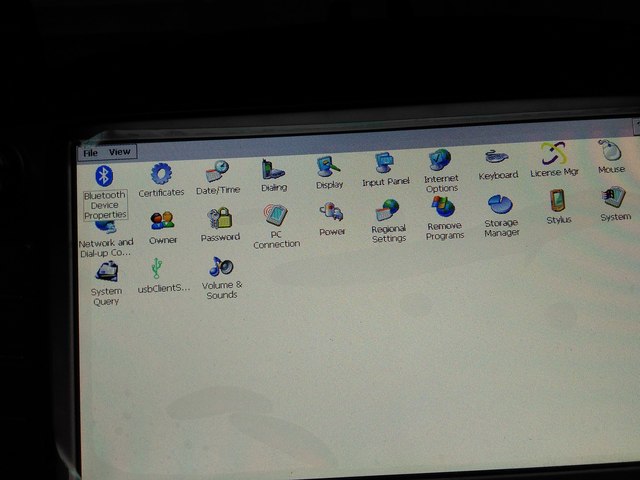
Task: Open the usbClientS... USB icon
Action: click(156, 268)
